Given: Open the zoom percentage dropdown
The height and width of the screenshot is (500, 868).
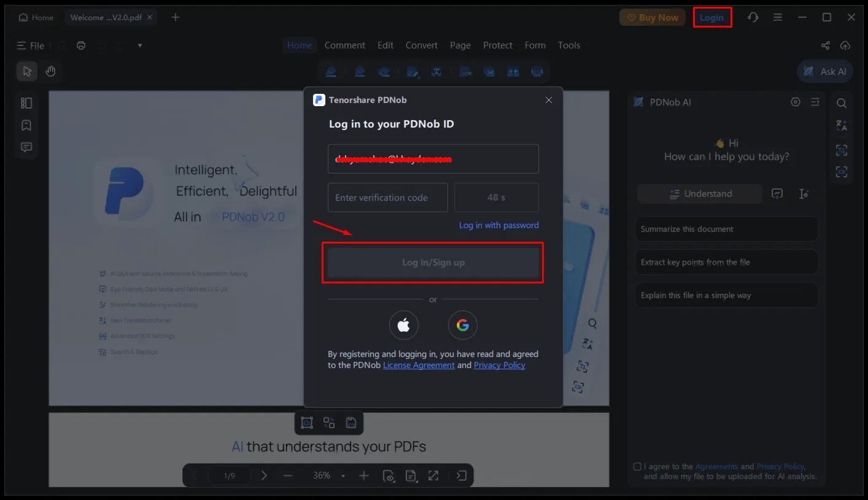Looking at the screenshot, I should click(x=343, y=476).
